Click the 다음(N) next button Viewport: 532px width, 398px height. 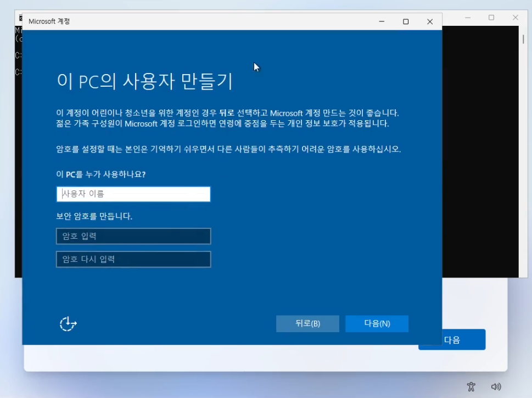click(377, 323)
